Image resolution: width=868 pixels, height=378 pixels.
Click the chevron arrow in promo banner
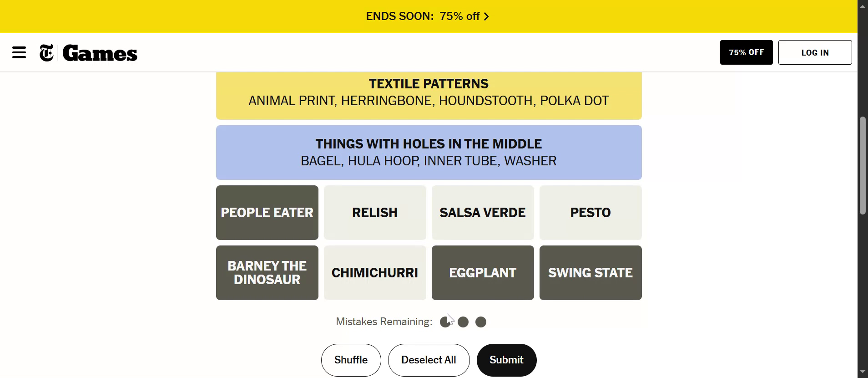[x=486, y=17]
